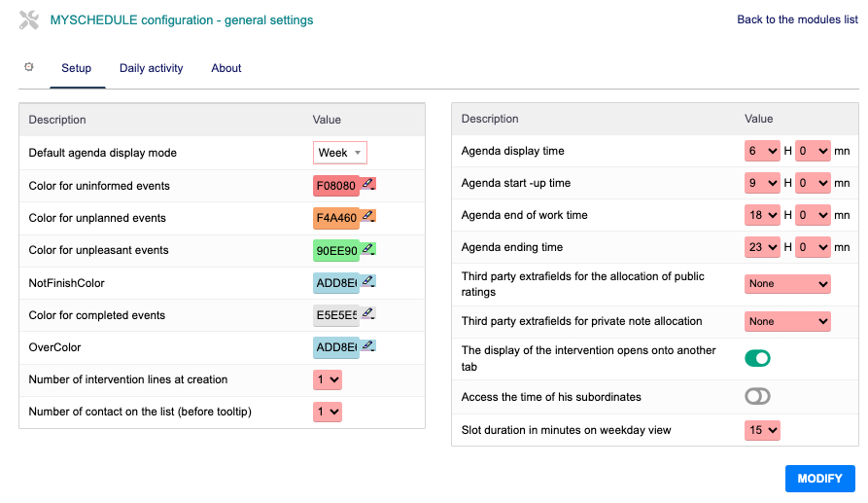This screenshot has height=503, width=868.
Task: Open Default agenda display mode Week dropdown
Action: click(340, 153)
